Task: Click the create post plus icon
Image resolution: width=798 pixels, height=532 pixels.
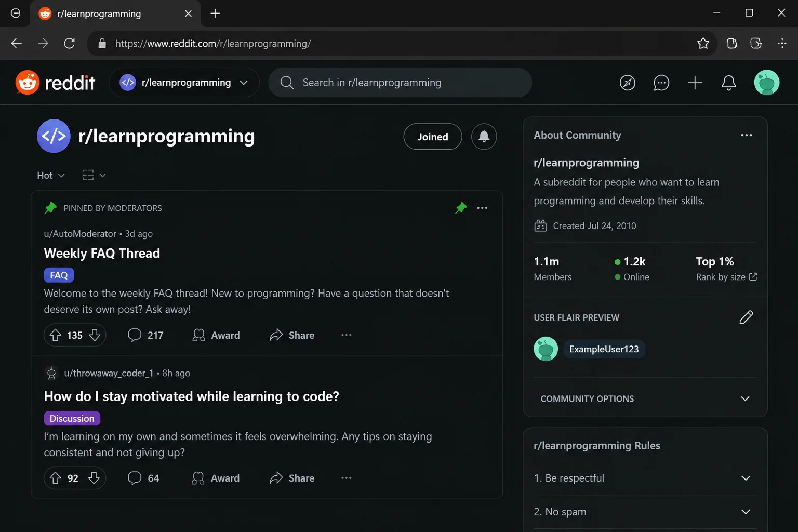Action: [x=695, y=83]
